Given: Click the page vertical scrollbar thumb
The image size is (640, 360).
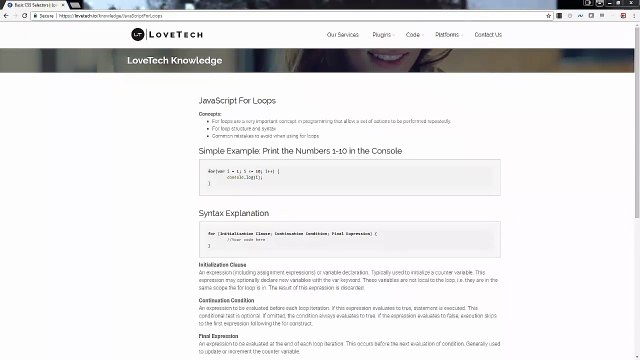Looking at the screenshot, I should point(637,122).
